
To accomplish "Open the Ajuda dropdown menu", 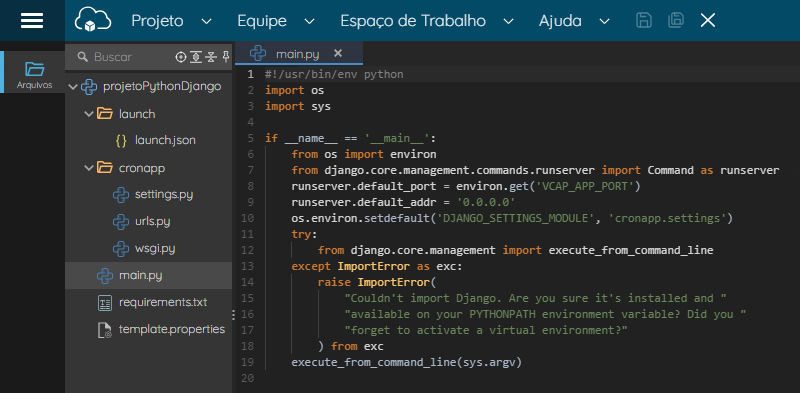I will point(574,21).
